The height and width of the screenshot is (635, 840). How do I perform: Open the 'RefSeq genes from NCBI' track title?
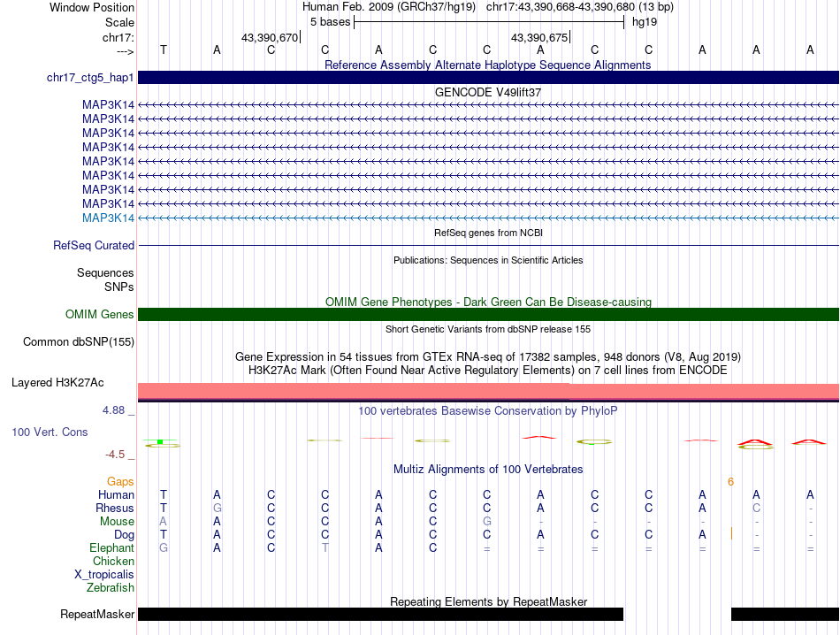point(488,233)
